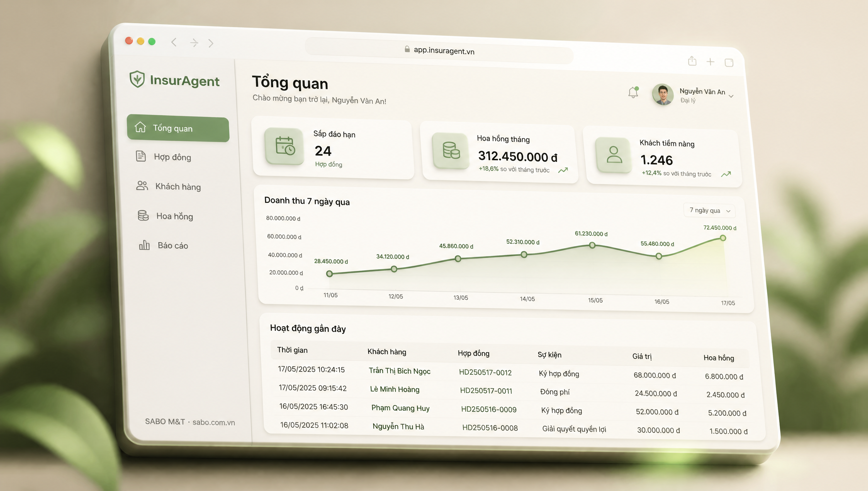Viewport: 868px width, 491px height.
Task: Click the timestamp 17/05/2025 09:15:42
Action: 313,388
